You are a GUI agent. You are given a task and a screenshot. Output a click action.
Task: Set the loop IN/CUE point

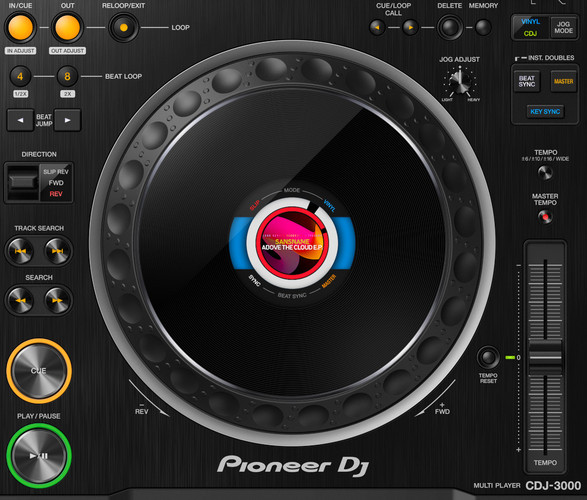(20, 27)
